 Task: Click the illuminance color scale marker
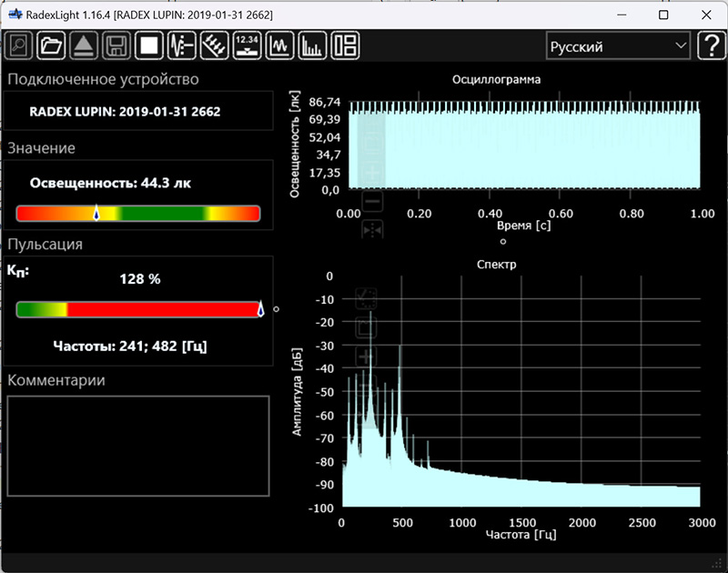(x=96, y=213)
